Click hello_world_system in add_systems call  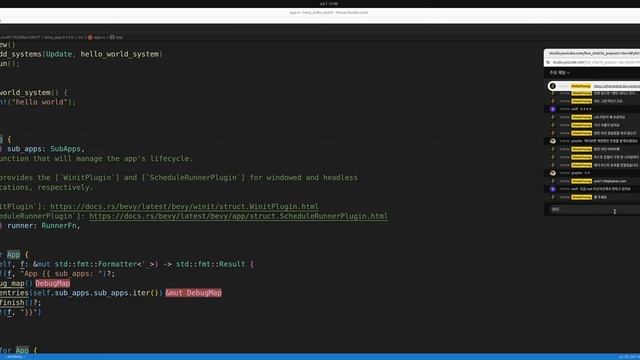point(120,54)
